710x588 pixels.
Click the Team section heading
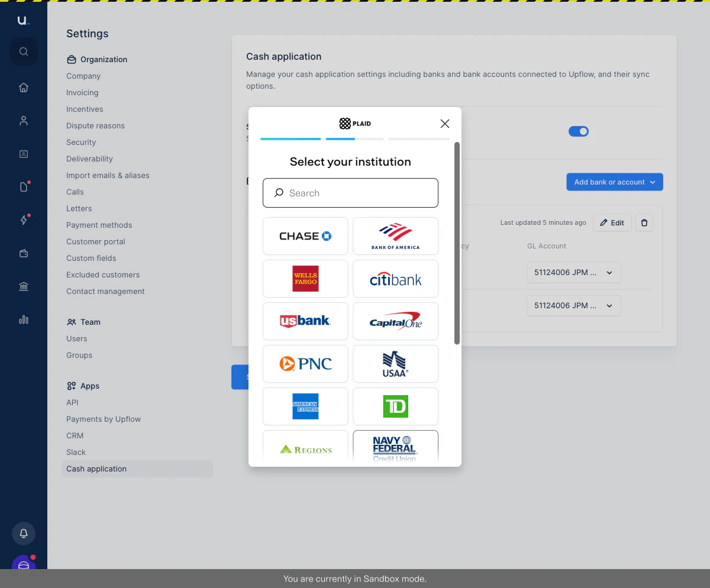click(83, 322)
